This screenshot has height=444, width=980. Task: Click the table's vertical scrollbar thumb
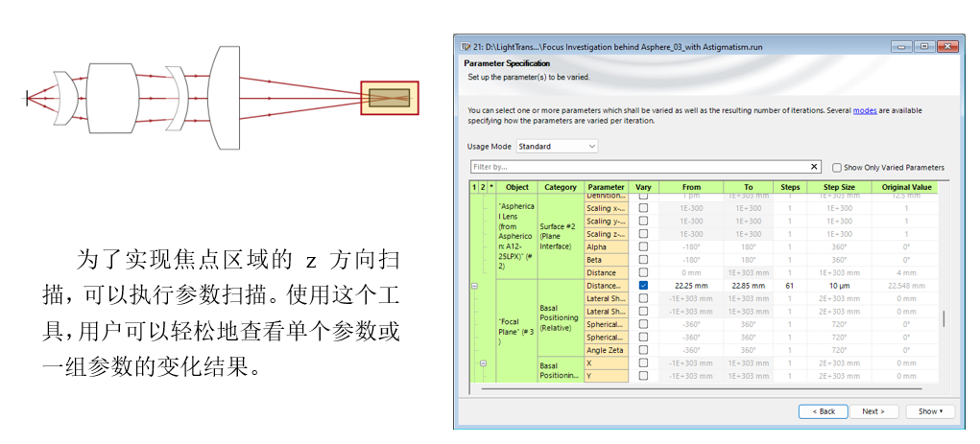944,318
